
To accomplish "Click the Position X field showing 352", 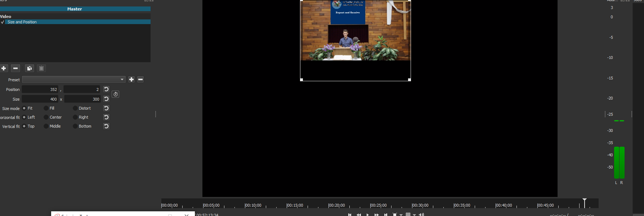I will point(40,89).
